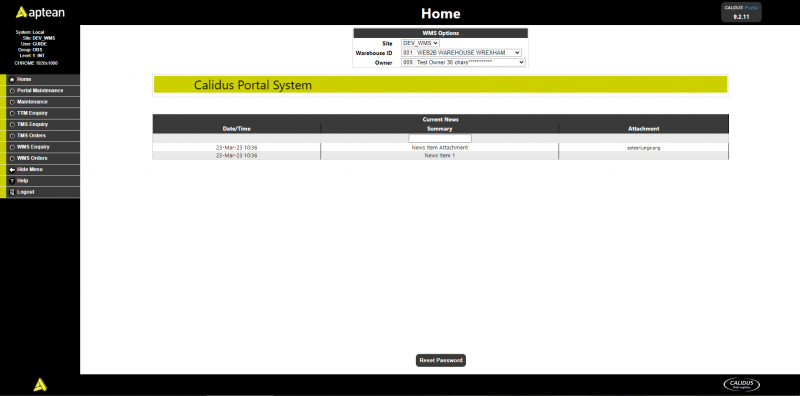Click the Help question mark icon

click(12, 181)
